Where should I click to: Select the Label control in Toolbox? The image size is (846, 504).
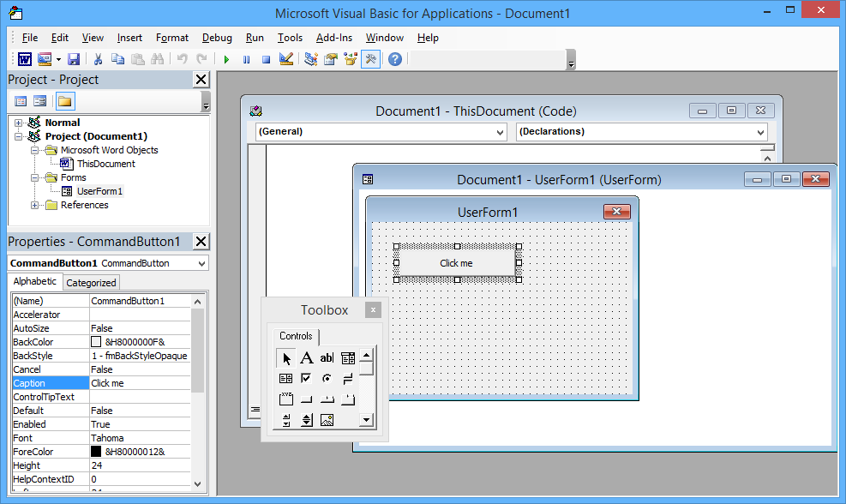[307, 357]
